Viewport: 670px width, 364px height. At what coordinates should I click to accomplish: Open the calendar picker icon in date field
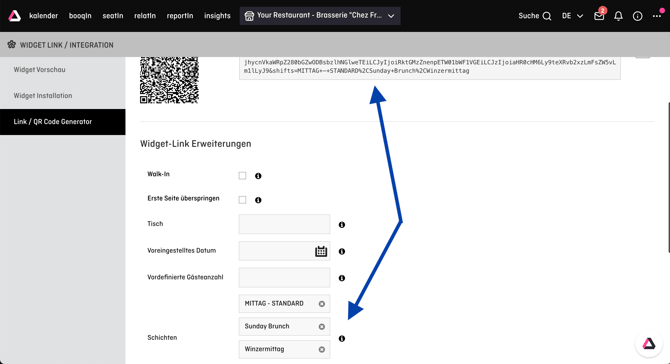pyautogui.click(x=321, y=251)
